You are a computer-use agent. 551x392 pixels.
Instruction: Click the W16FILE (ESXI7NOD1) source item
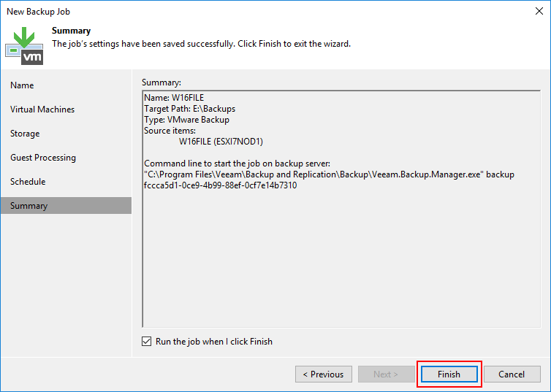point(220,142)
